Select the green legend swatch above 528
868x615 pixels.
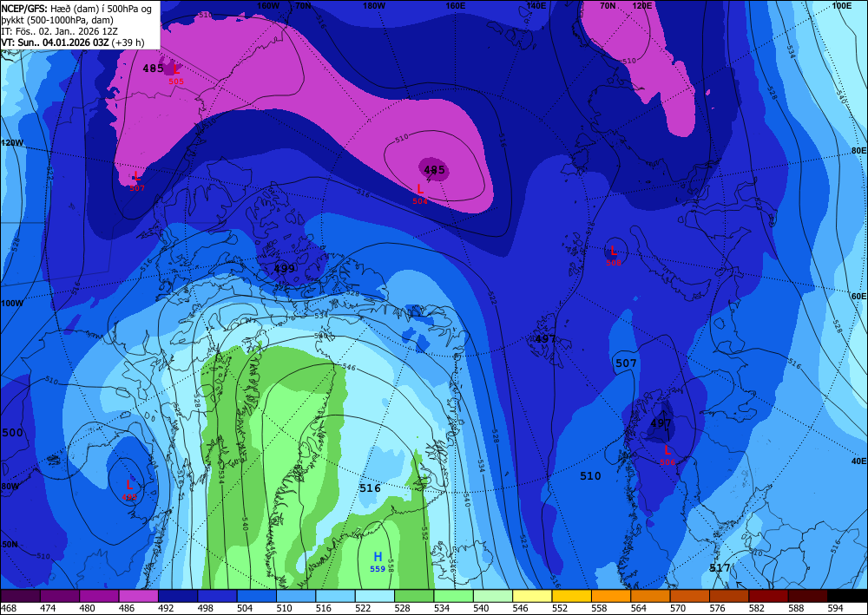click(x=414, y=596)
